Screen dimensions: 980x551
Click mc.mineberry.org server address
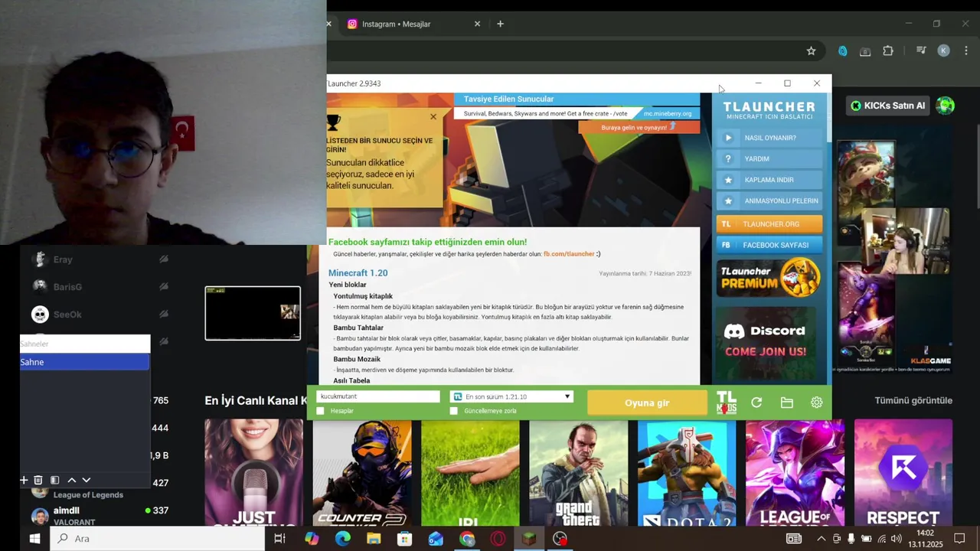668,113
